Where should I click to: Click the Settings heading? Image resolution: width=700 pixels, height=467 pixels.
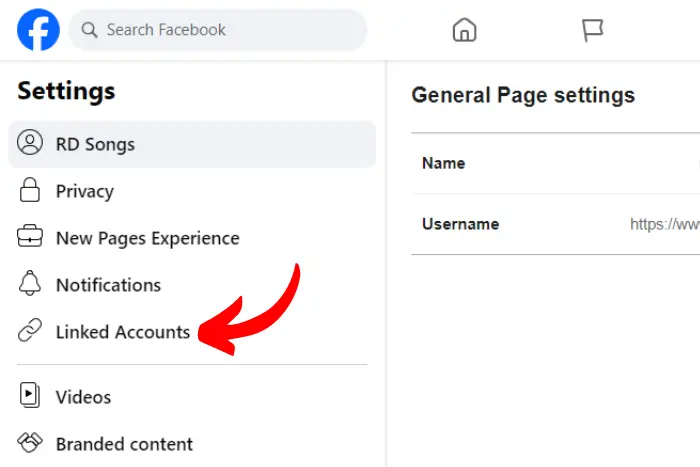(x=66, y=92)
